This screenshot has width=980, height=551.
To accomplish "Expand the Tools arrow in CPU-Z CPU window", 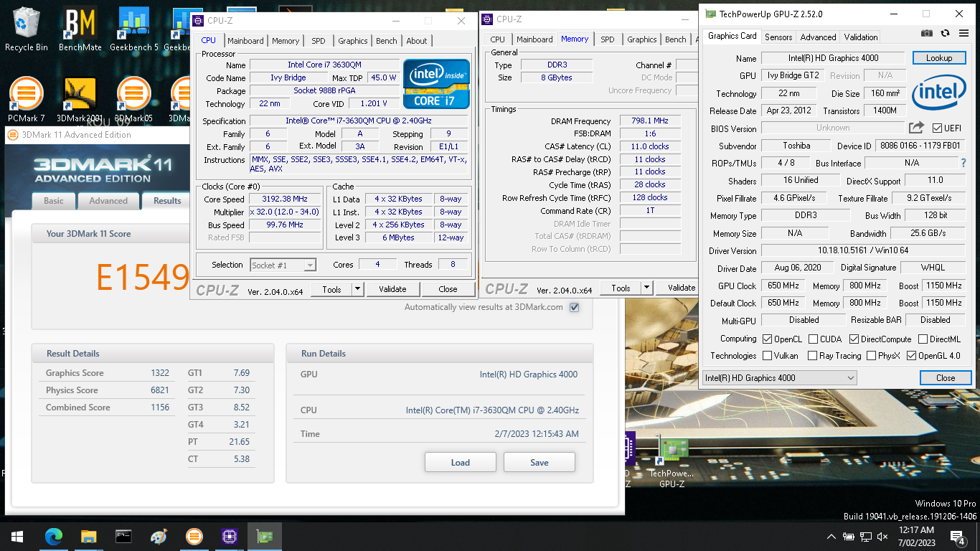I will point(358,289).
